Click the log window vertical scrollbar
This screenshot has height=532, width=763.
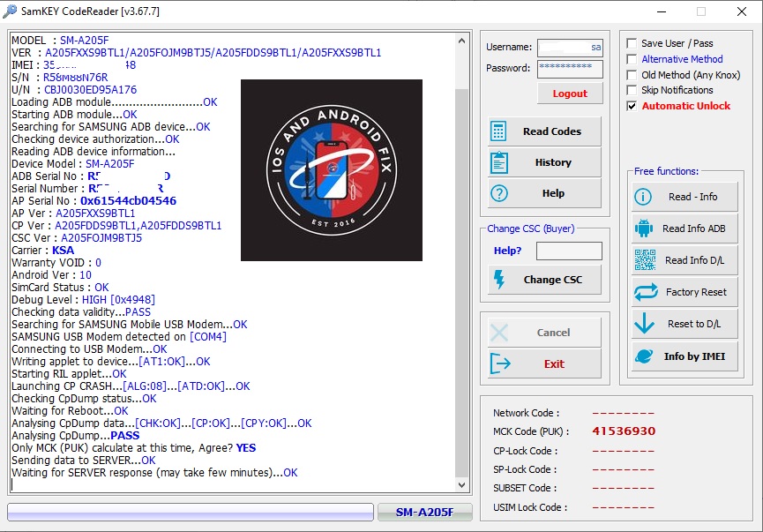tap(462, 265)
